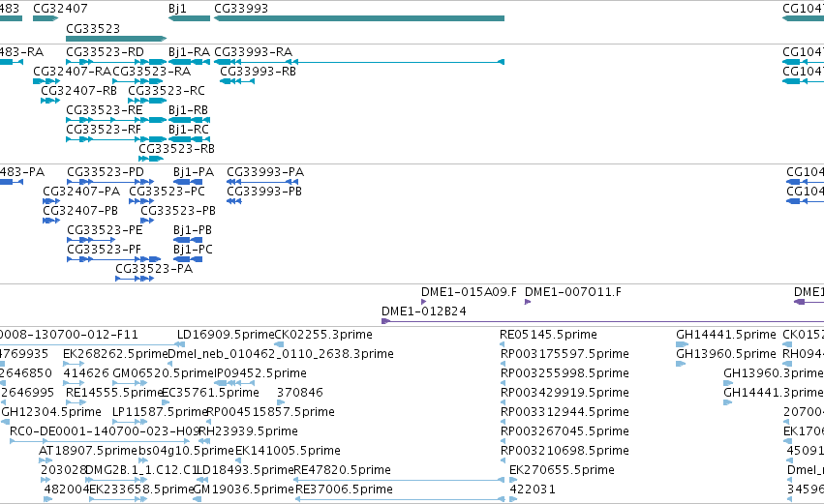Select EST label RH23939.5prime
This screenshot has height=504, width=824.
pyautogui.click(x=248, y=431)
